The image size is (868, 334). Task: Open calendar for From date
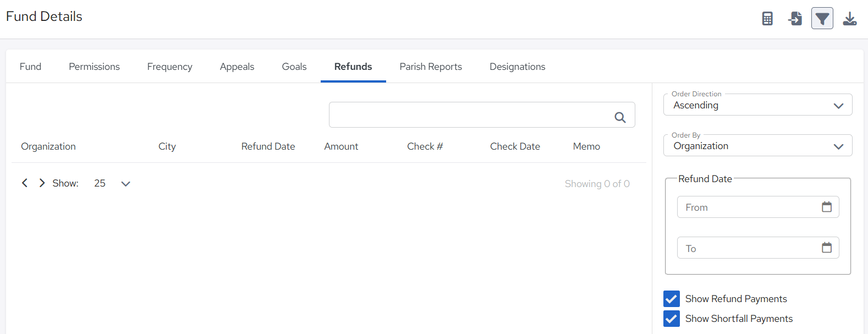click(827, 207)
